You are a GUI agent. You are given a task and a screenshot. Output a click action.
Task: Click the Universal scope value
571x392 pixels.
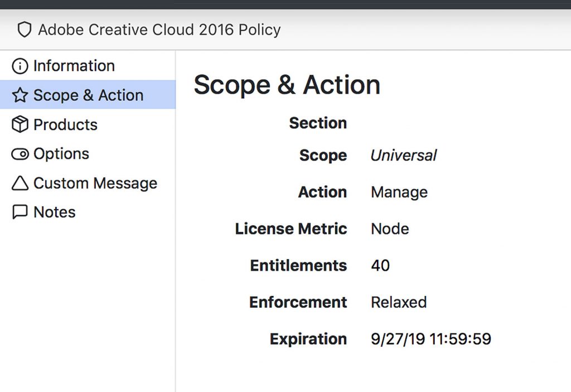pyautogui.click(x=403, y=156)
